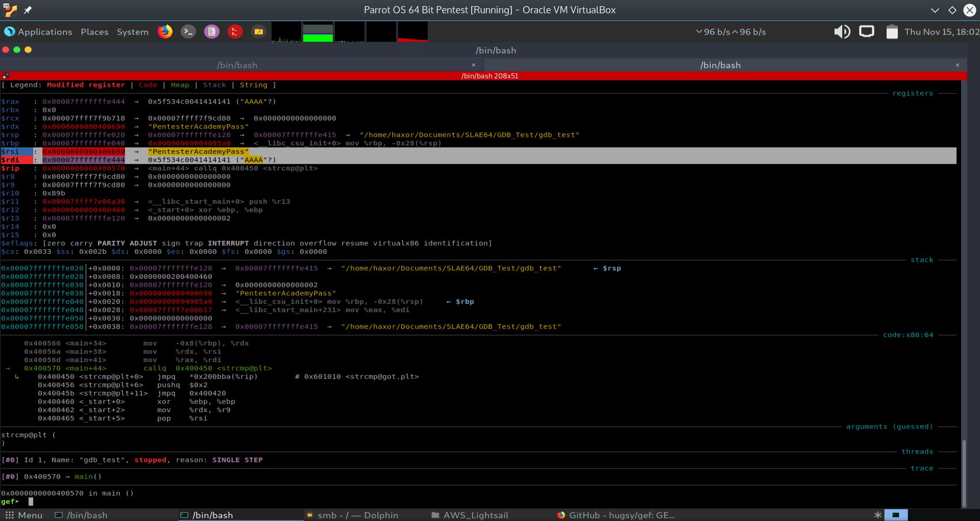
Task: Open the yellow folder key launcher
Action: 259,32
